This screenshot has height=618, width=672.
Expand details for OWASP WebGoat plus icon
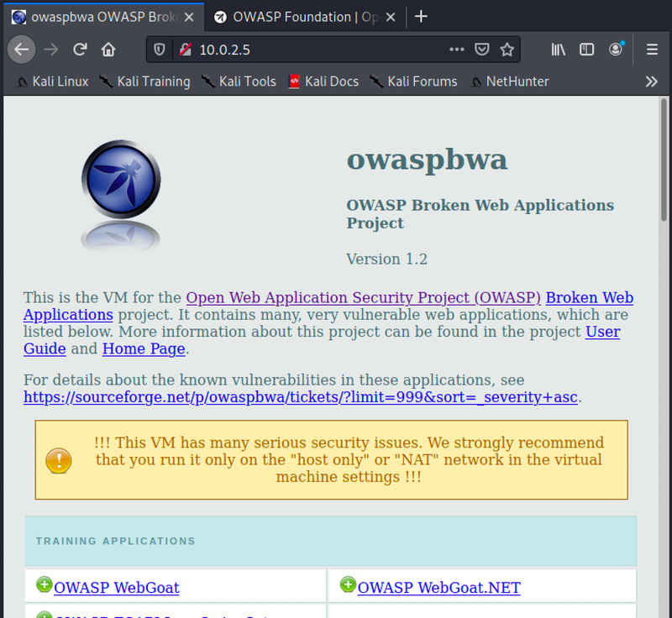tap(45, 584)
